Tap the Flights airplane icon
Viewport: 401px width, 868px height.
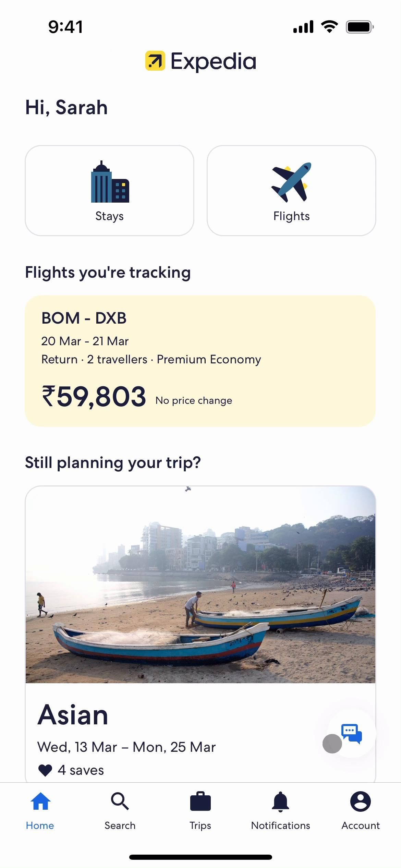291,182
